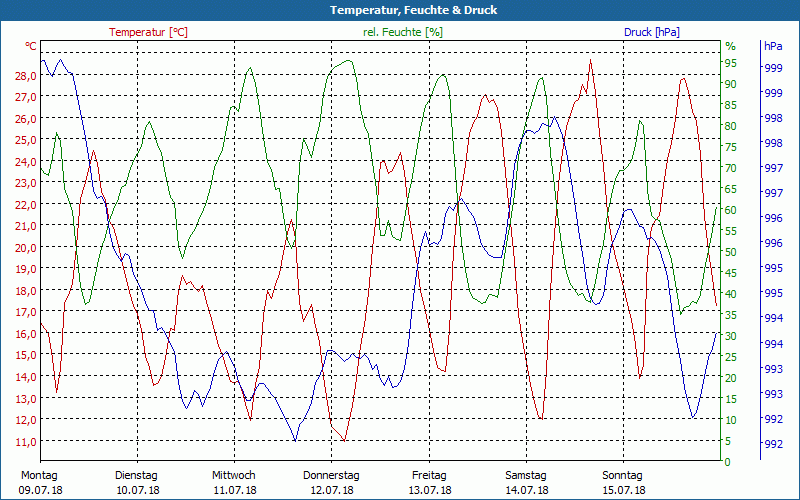Click the blue 'hPa' unit above the pressure axis
Image resolution: width=800 pixels, height=500 pixels.
click(773, 46)
